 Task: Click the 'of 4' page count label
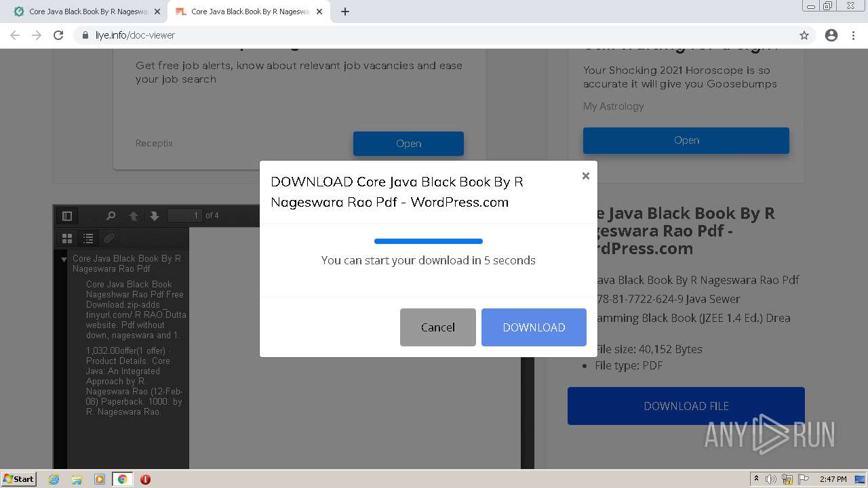pos(212,216)
